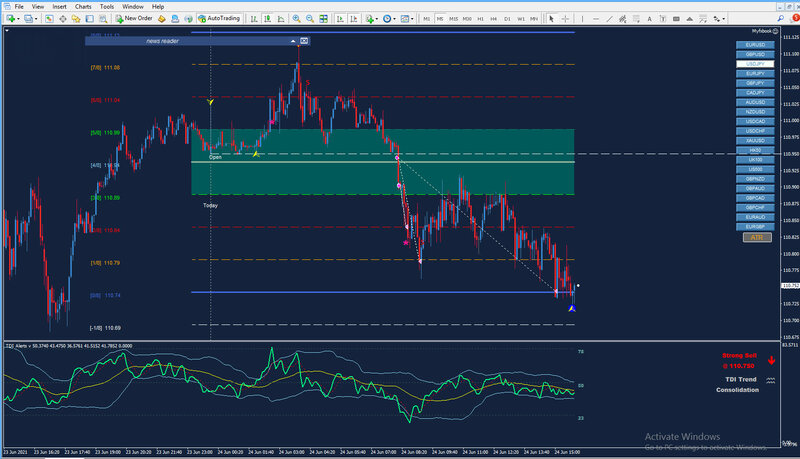Open the File menu
Screen dimensions: 800x459
tap(19, 7)
